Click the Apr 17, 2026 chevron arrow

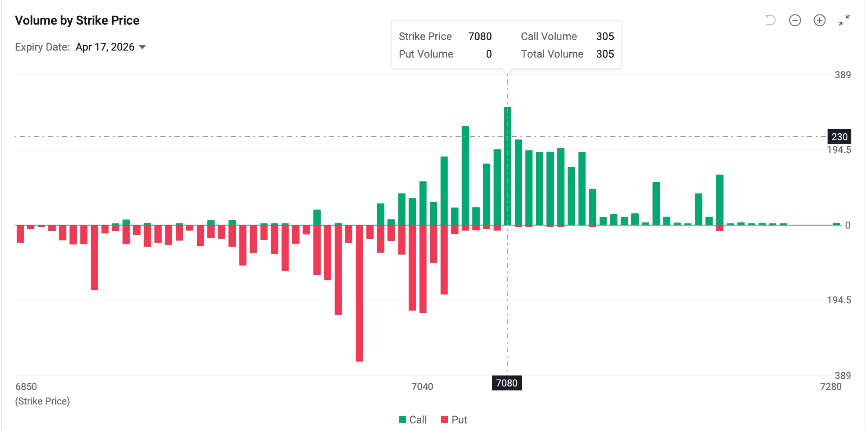click(x=142, y=47)
